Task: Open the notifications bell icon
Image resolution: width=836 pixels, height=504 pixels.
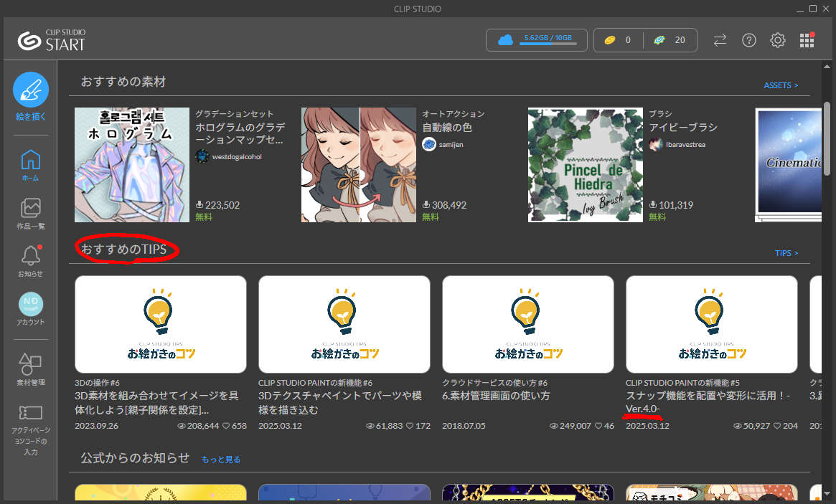Action: click(31, 256)
